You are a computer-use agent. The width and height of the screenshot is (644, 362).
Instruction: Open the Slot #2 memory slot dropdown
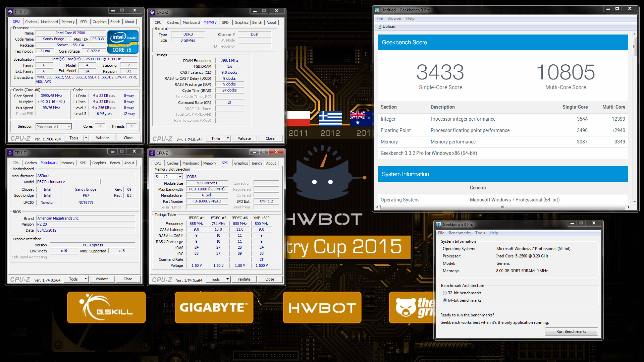point(180,177)
